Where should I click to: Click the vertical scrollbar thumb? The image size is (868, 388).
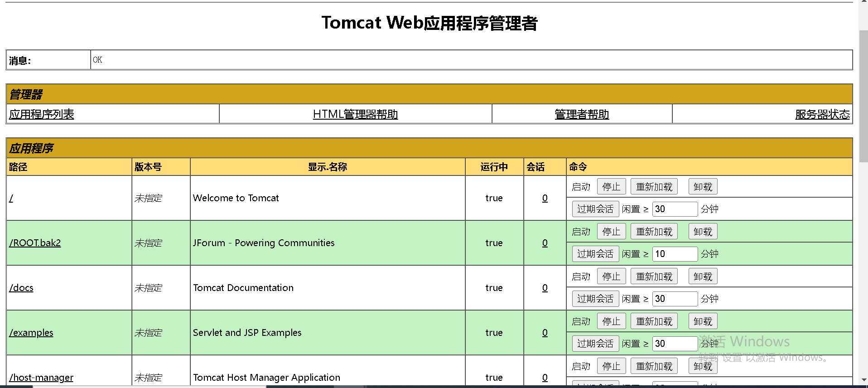tap(863, 96)
